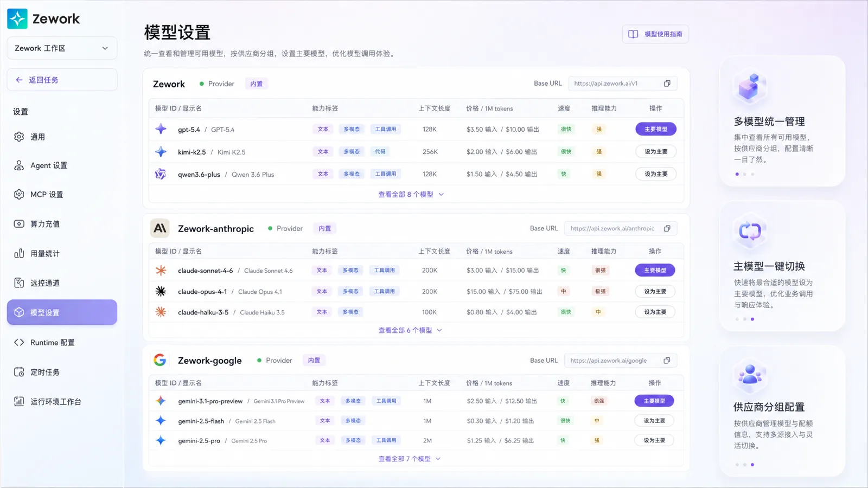Image resolution: width=868 pixels, height=488 pixels.
Task: Click 主要模型 button for gemini-3.1-pro-preview
Action: tap(654, 401)
